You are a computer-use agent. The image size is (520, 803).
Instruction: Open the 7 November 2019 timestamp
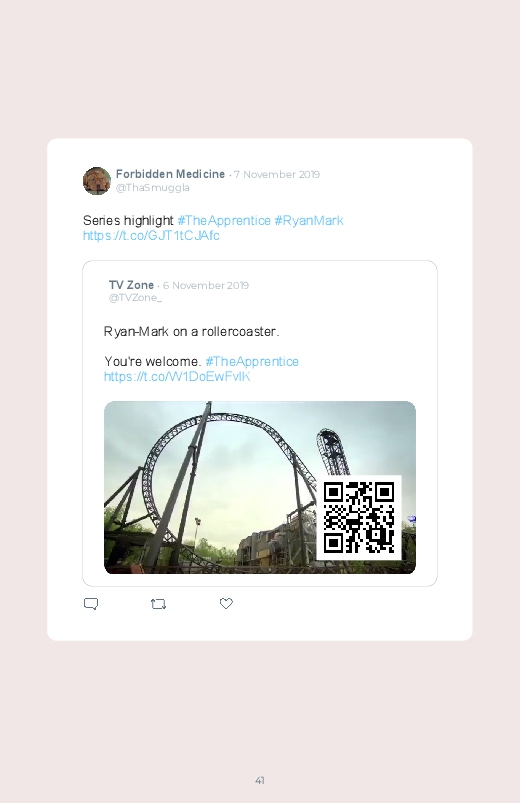pyautogui.click(x=277, y=174)
